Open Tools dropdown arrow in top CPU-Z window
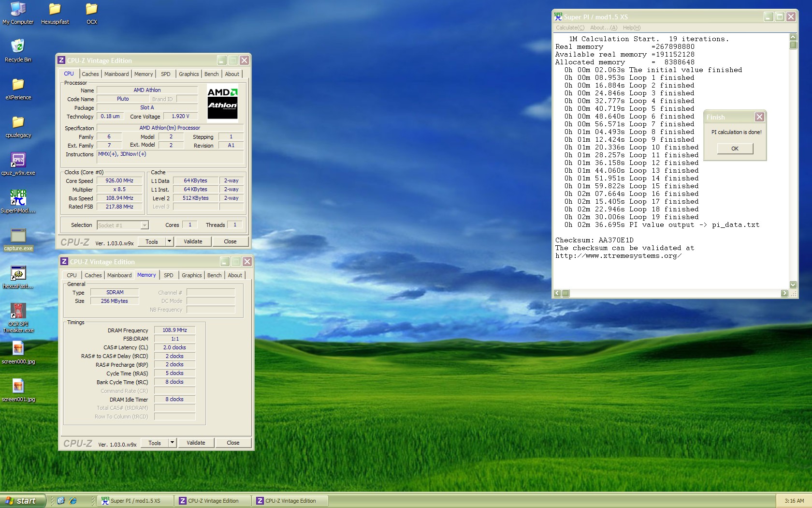This screenshot has height=508, width=812. pos(169,241)
